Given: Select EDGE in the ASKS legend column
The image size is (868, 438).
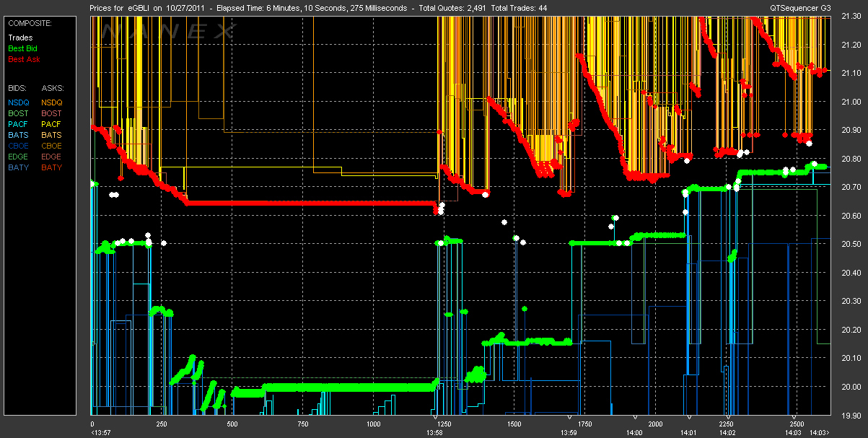Looking at the screenshot, I should [x=52, y=157].
